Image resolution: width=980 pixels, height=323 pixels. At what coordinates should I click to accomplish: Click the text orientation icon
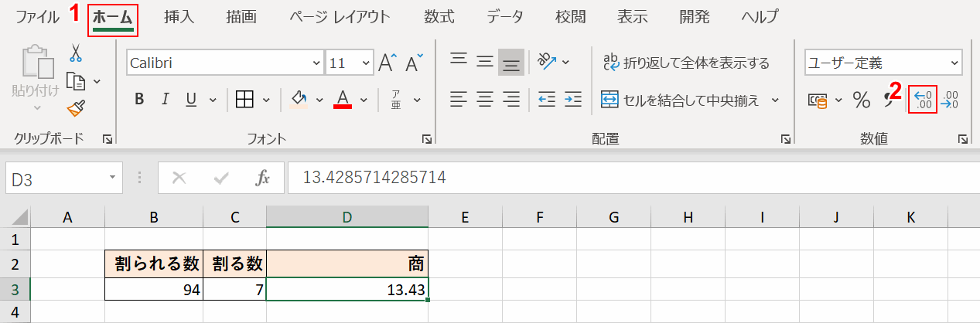(x=547, y=61)
